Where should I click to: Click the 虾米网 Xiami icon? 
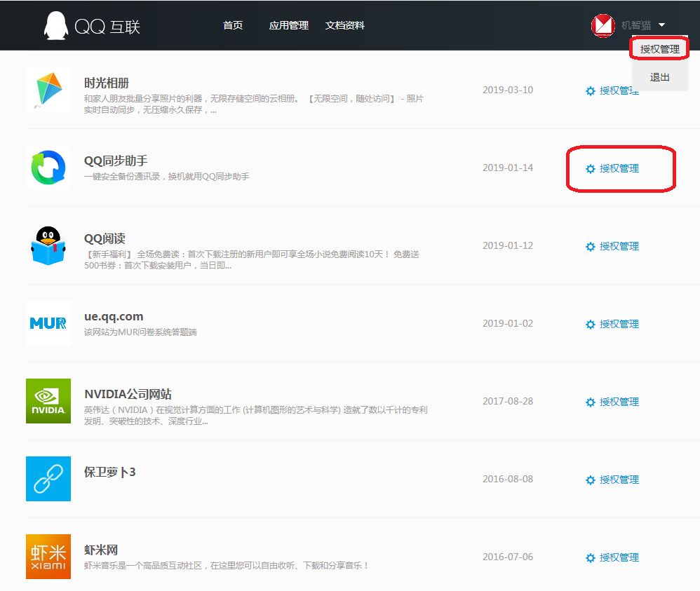tap(48, 557)
